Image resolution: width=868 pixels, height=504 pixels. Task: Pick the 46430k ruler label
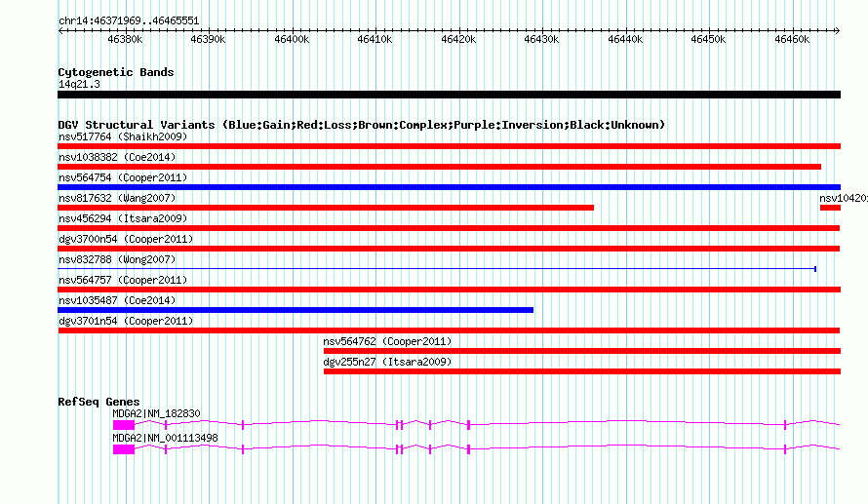click(x=541, y=39)
